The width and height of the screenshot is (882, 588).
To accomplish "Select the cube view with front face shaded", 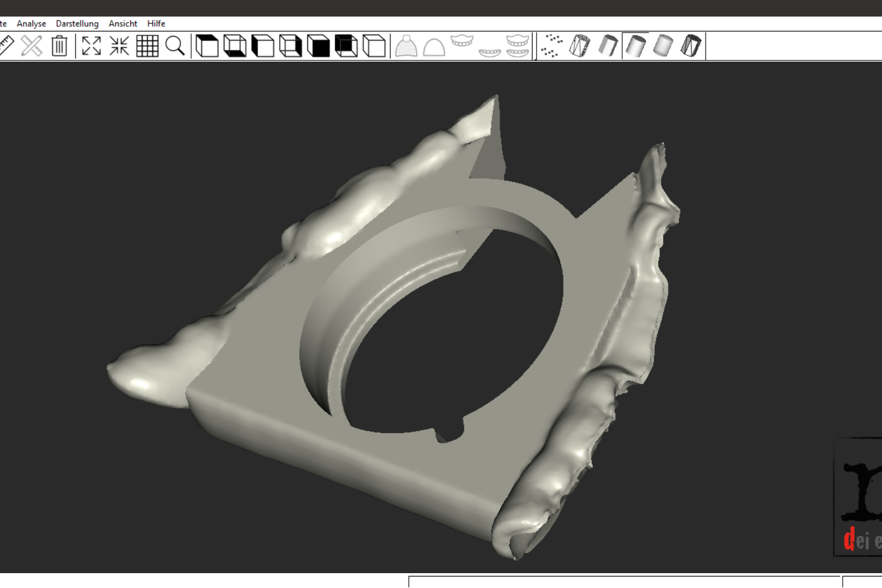I will (319, 46).
